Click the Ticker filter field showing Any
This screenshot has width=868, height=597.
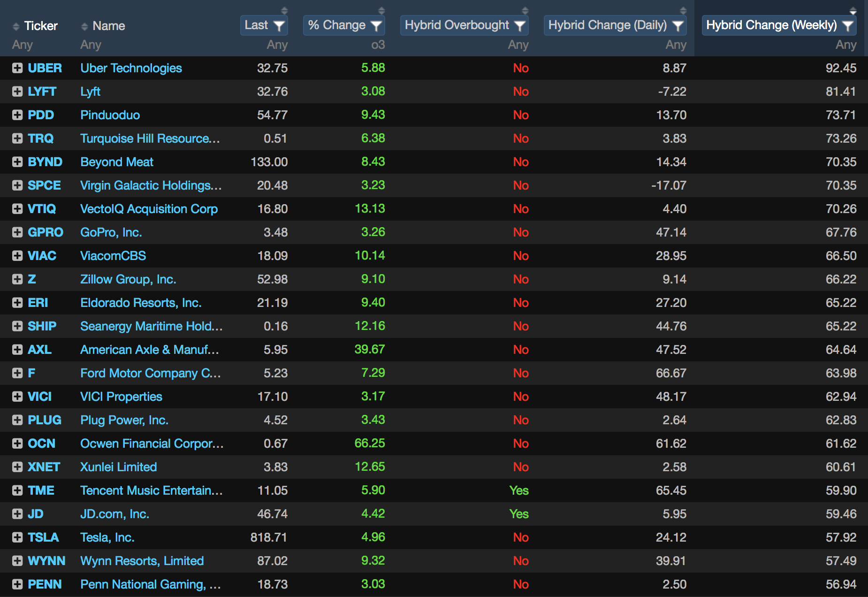tap(23, 45)
